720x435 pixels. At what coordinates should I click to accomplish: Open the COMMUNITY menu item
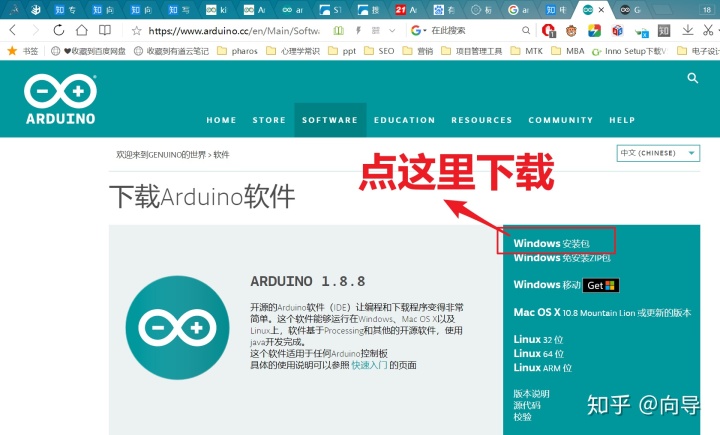tap(561, 120)
